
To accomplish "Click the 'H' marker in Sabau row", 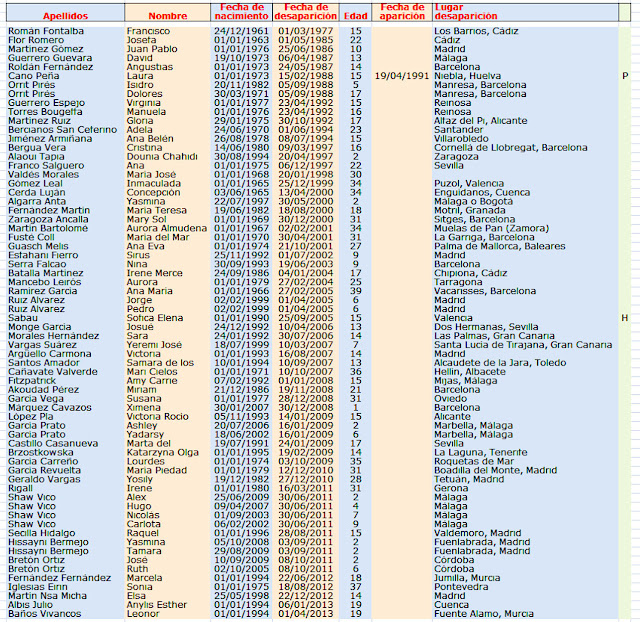I will point(624,318).
